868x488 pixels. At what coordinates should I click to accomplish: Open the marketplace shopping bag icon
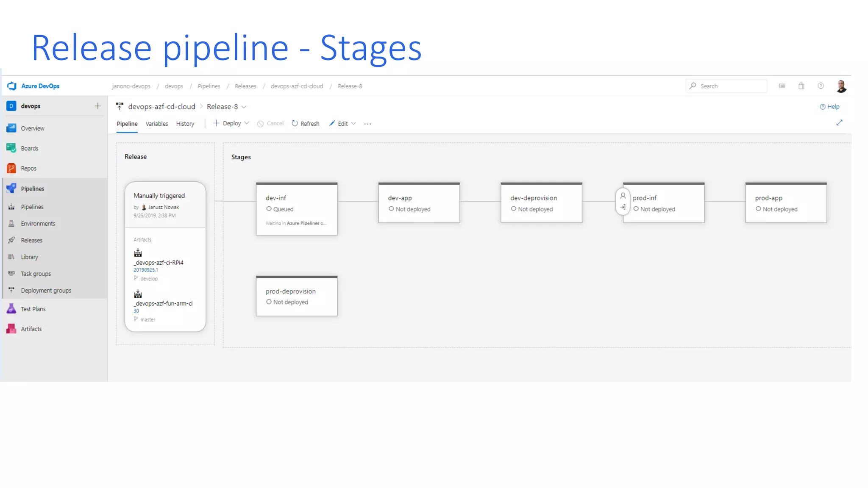(801, 86)
